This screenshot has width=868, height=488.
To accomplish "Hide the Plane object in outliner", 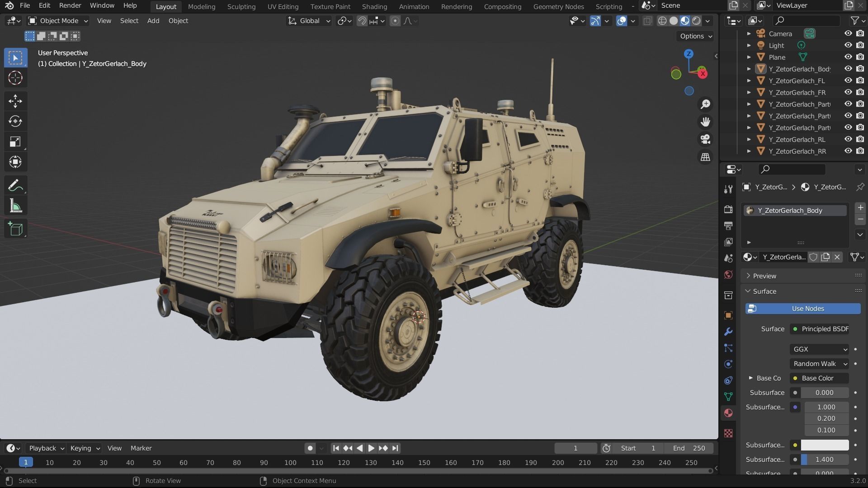I will click(848, 57).
